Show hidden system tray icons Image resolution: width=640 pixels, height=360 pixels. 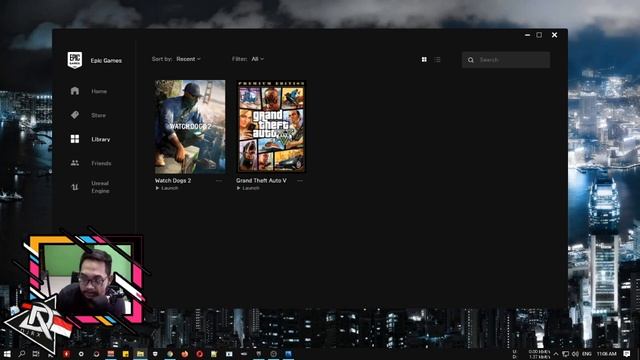(556, 354)
